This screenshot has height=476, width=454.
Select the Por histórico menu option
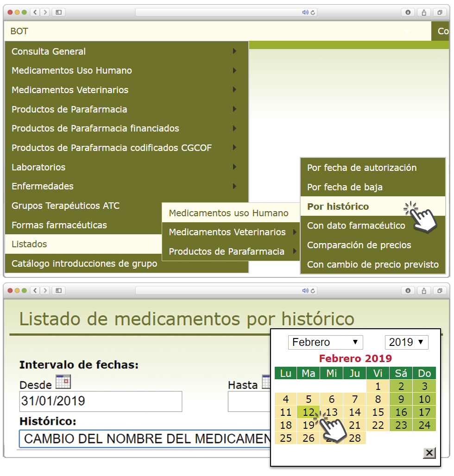[338, 207]
